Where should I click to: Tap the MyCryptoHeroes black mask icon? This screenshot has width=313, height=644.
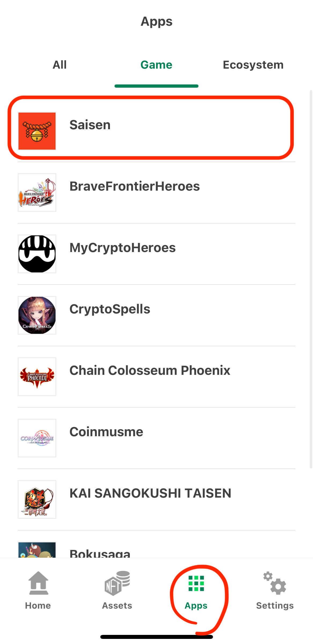(x=37, y=254)
